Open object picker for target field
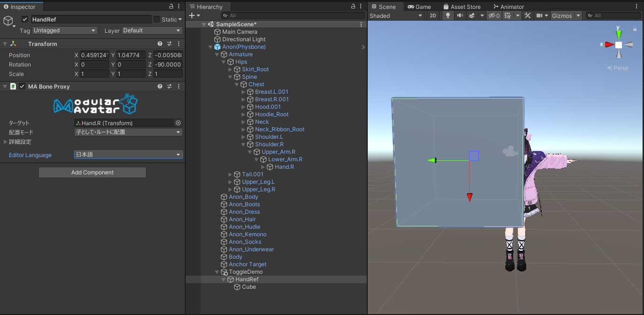Screen dimensions: 644x315 click(x=178, y=123)
